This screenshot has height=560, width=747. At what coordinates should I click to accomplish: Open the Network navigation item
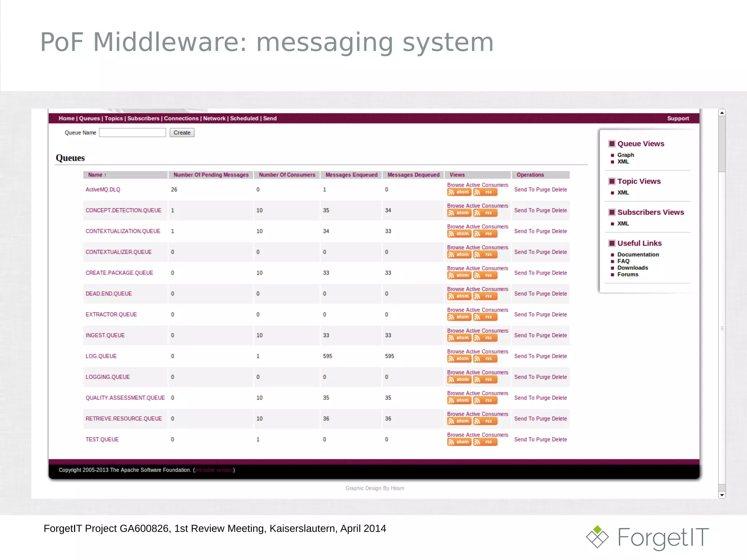pyautogui.click(x=214, y=118)
